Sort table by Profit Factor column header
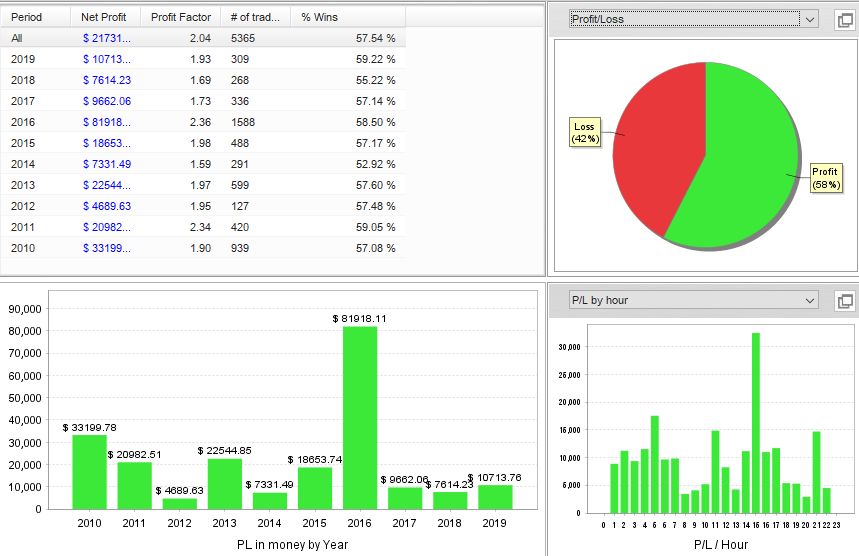 tap(181, 17)
